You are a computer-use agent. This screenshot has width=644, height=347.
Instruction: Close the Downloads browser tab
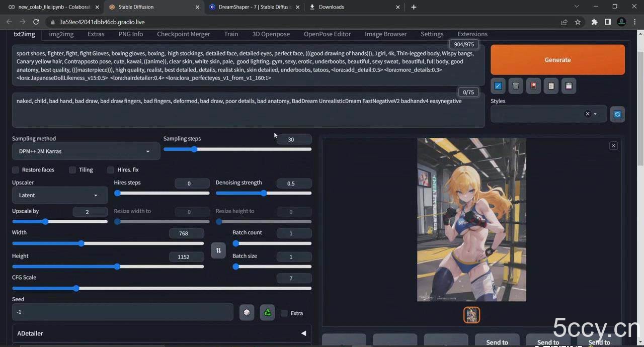pyautogui.click(x=398, y=7)
